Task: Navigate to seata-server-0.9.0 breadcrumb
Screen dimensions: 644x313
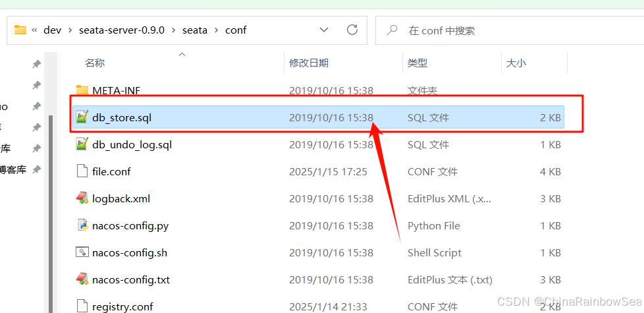Action: 122,30
